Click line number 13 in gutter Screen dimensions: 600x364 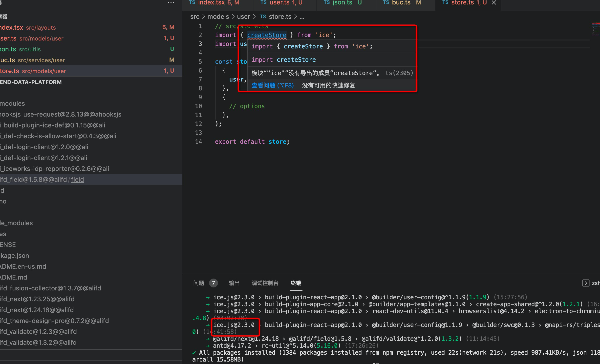point(198,133)
